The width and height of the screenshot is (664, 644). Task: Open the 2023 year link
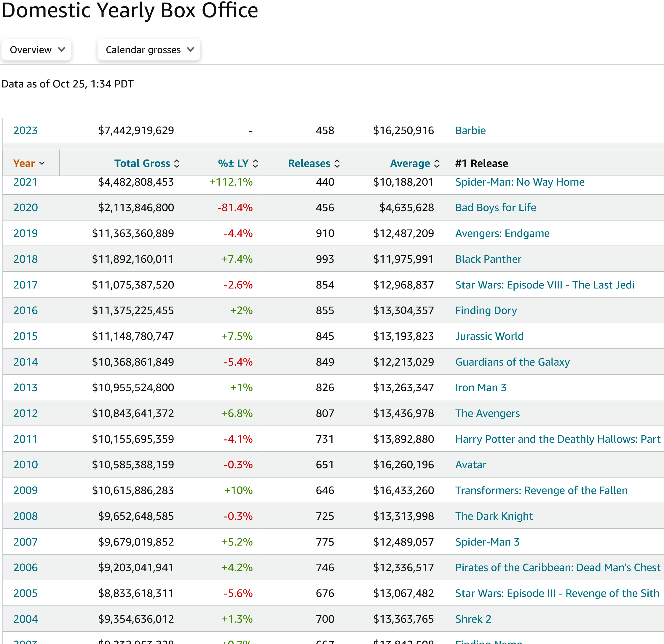point(25,130)
